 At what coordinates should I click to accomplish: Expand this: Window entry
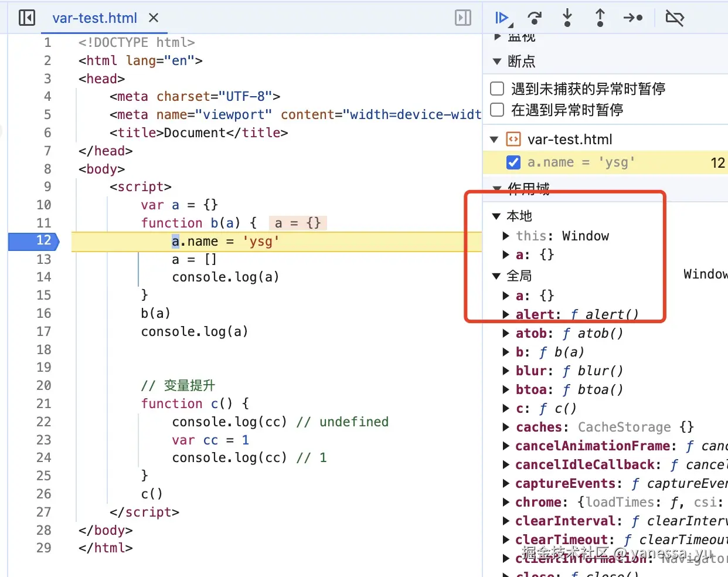[506, 236]
